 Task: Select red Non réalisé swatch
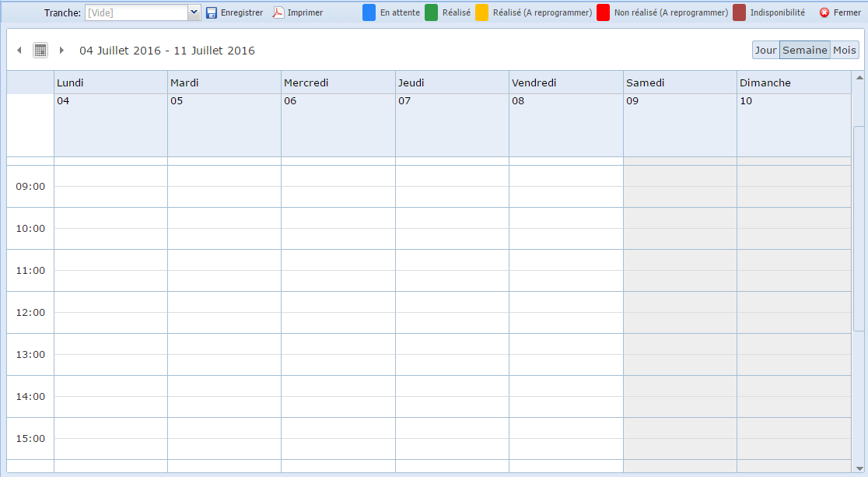[x=603, y=12]
